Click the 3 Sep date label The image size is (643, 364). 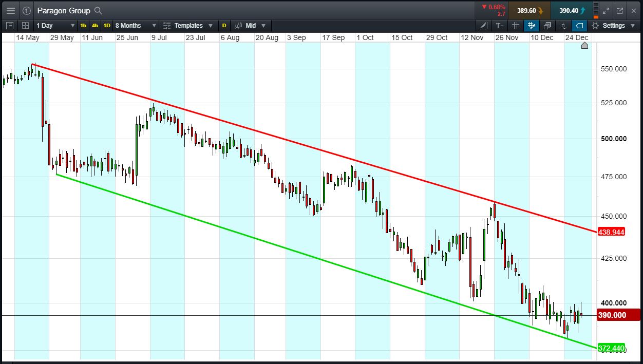(296, 37)
